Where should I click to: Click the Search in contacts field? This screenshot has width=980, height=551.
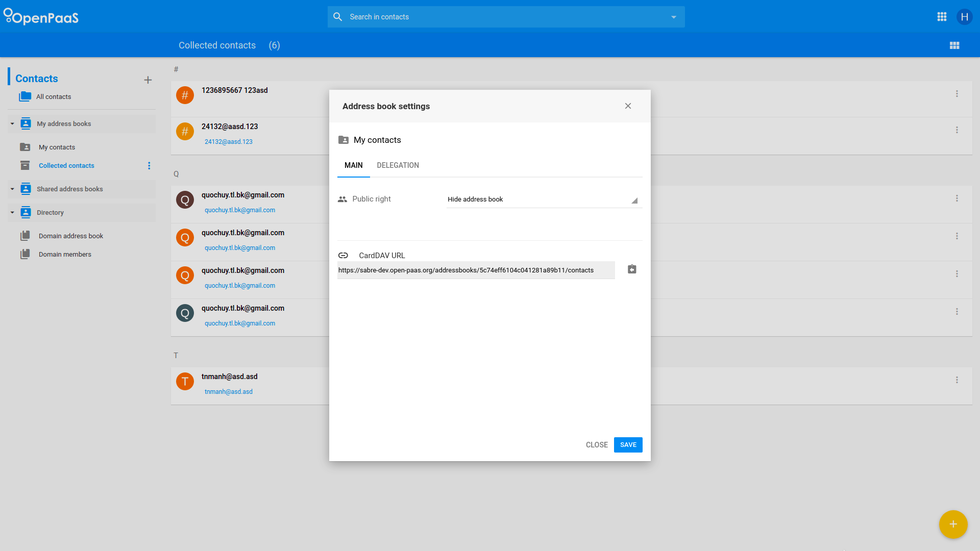pyautogui.click(x=505, y=17)
